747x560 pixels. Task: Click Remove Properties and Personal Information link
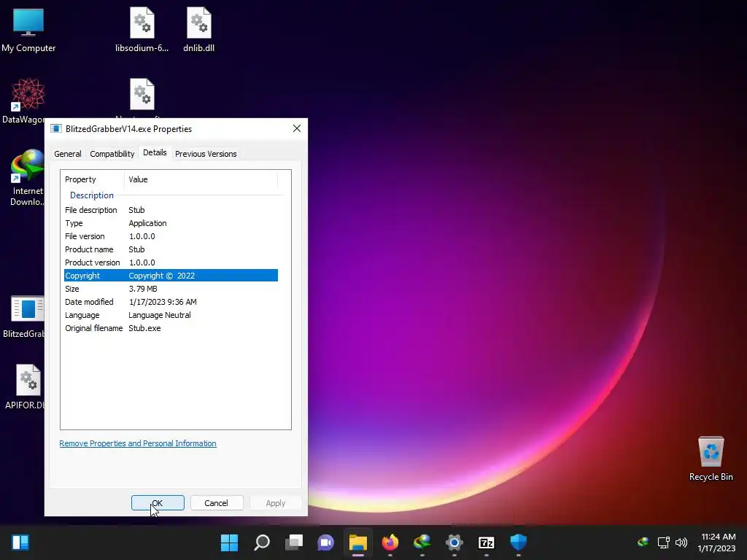pyautogui.click(x=138, y=443)
